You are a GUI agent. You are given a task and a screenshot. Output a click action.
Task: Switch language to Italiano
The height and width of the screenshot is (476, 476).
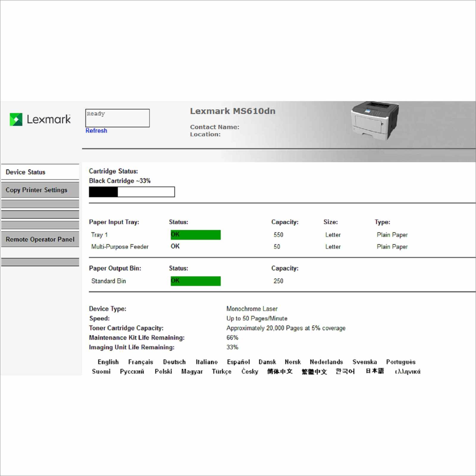[x=206, y=362]
